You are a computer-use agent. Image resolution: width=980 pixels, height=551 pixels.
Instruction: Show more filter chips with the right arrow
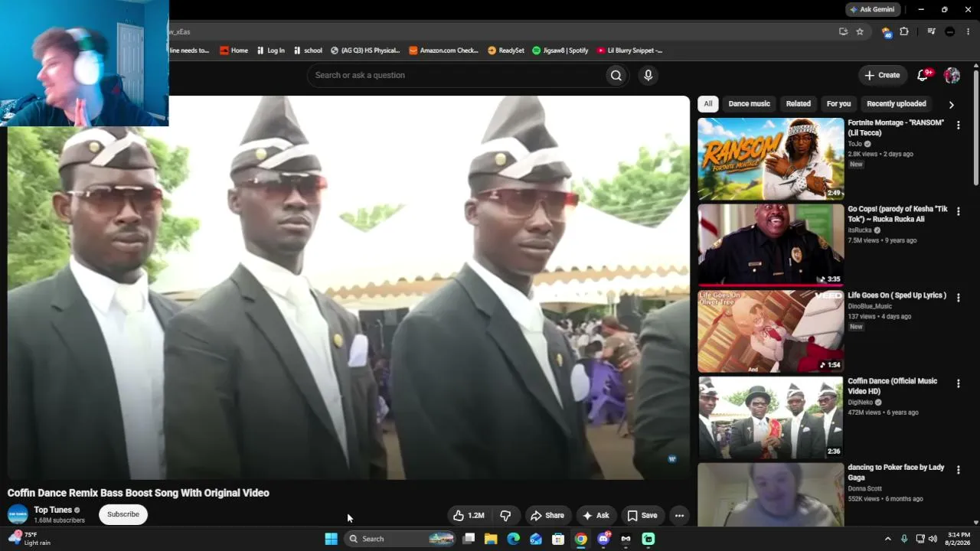point(951,104)
